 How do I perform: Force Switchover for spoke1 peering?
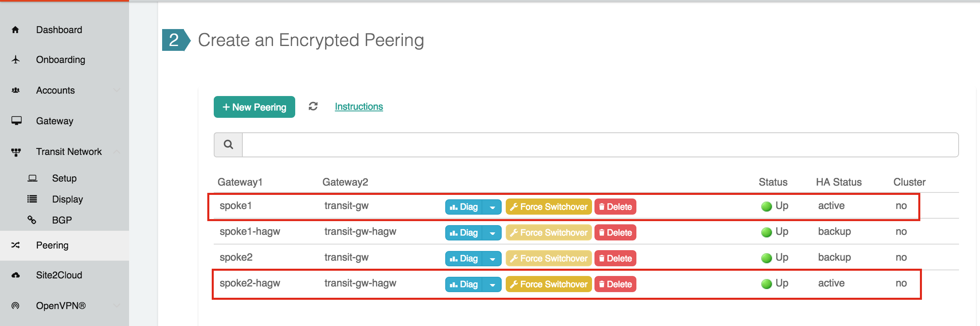coord(548,207)
